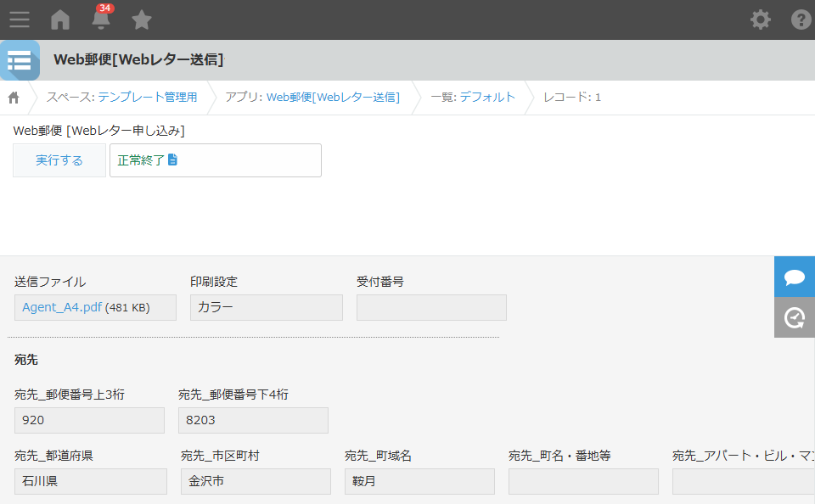815x504 pixels.
Task: Open the hamburger navigation menu
Action: coord(19,19)
